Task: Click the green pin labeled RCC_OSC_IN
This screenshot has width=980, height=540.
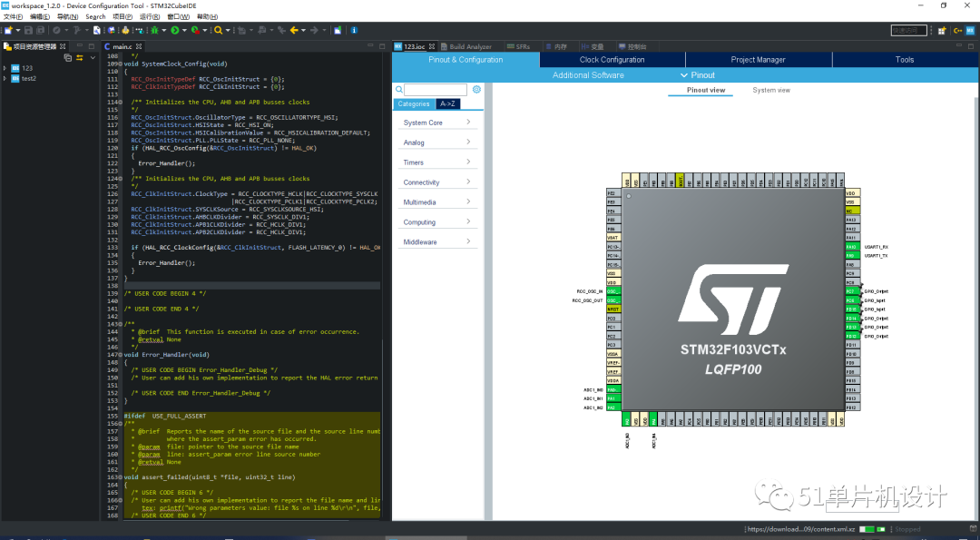Action: [x=613, y=291]
